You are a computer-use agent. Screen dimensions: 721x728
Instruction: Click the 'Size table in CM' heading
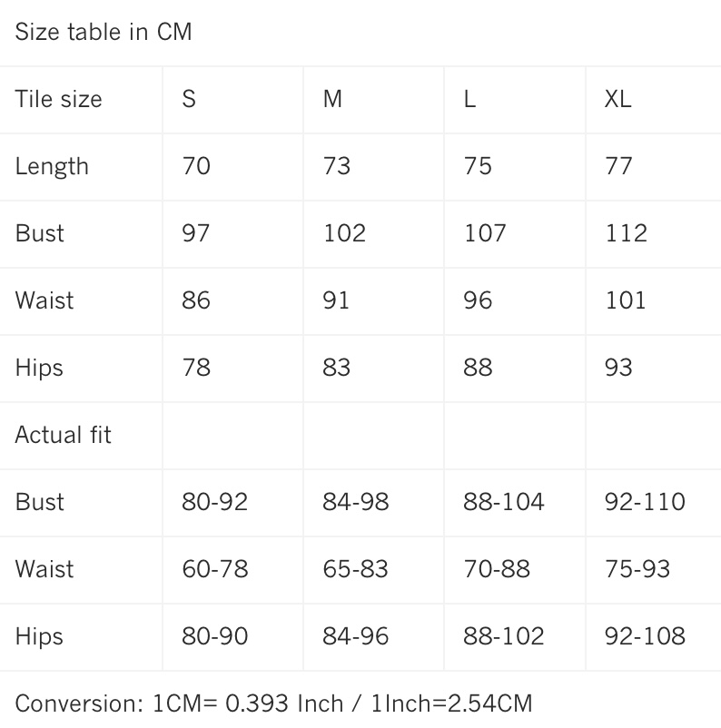pyautogui.click(x=104, y=32)
